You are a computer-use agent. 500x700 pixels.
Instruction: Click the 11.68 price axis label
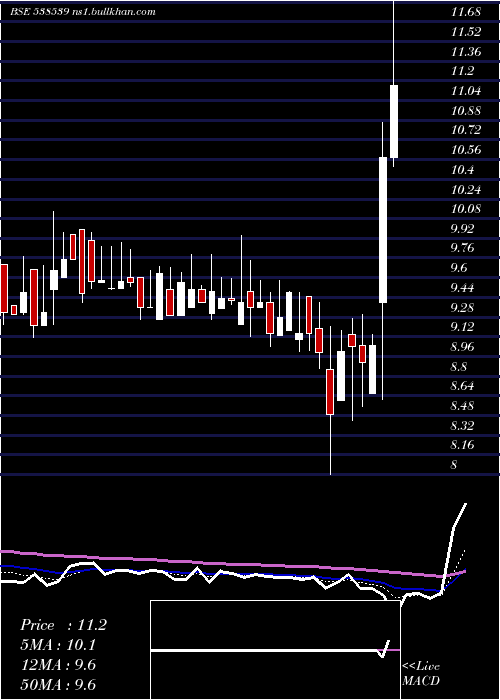click(x=466, y=12)
